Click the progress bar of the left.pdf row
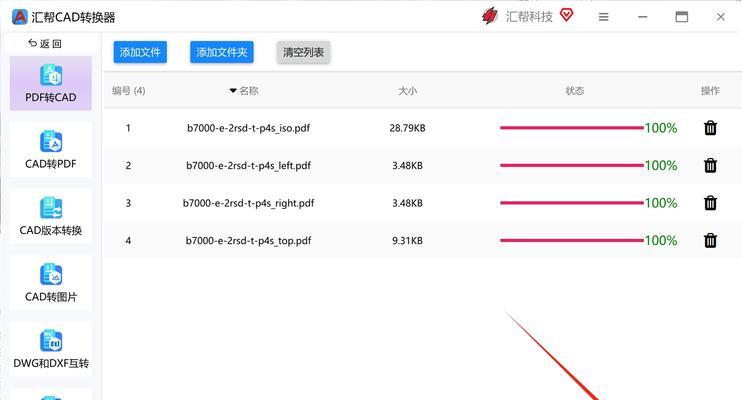 (x=572, y=165)
